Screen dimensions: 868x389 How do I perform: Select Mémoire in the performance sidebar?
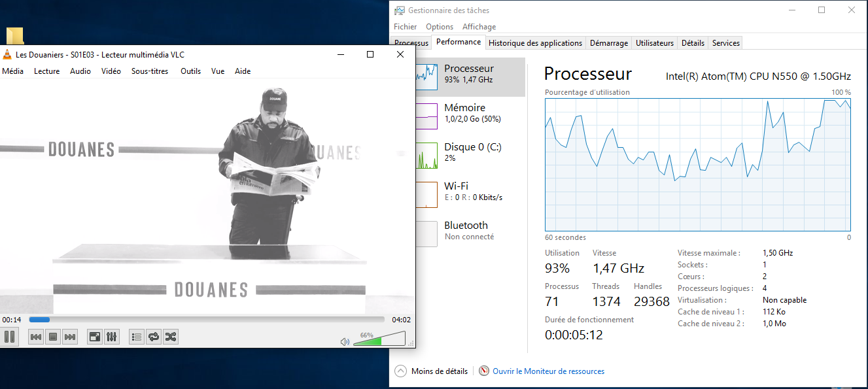tap(470, 116)
